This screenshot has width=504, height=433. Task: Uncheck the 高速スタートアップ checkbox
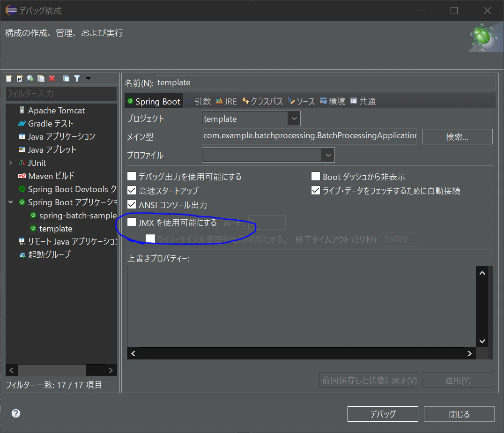click(132, 190)
